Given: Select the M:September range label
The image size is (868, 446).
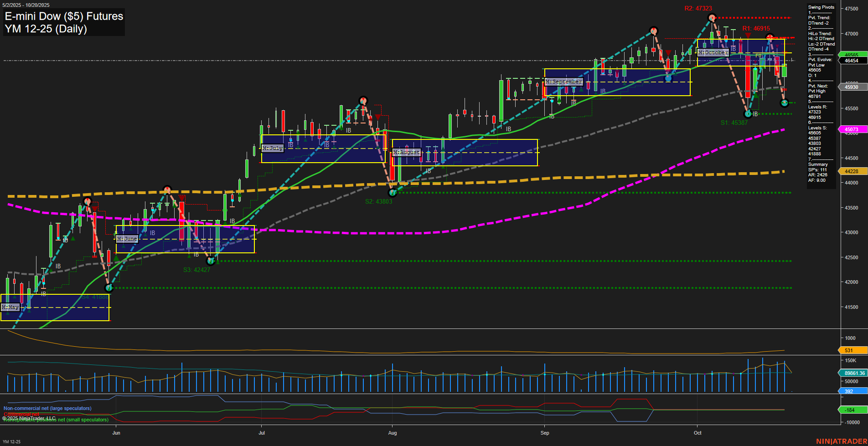Looking at the screenshot, I should point(564,81).
